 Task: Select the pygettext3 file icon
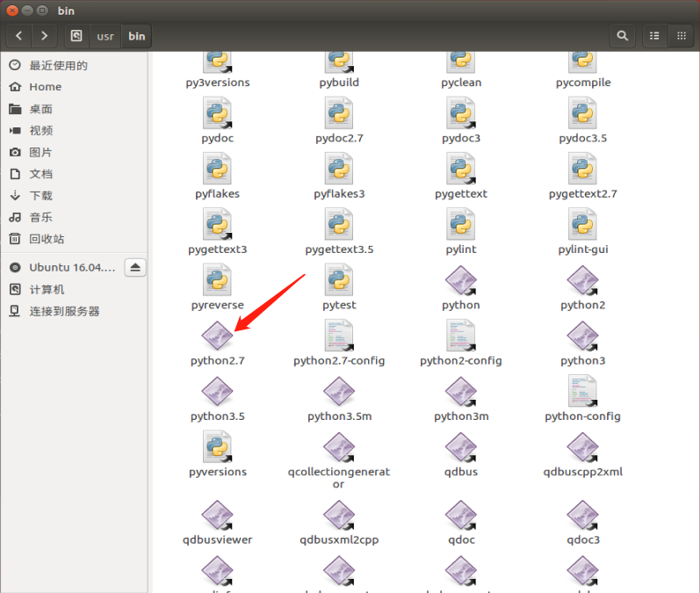coord(218,225)
